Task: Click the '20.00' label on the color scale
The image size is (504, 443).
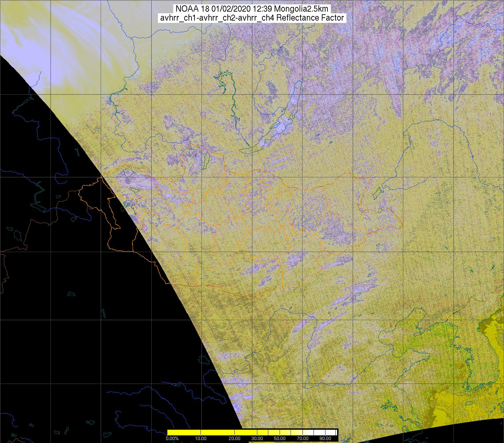Action: pyautogui.click(x=234, y=438)
